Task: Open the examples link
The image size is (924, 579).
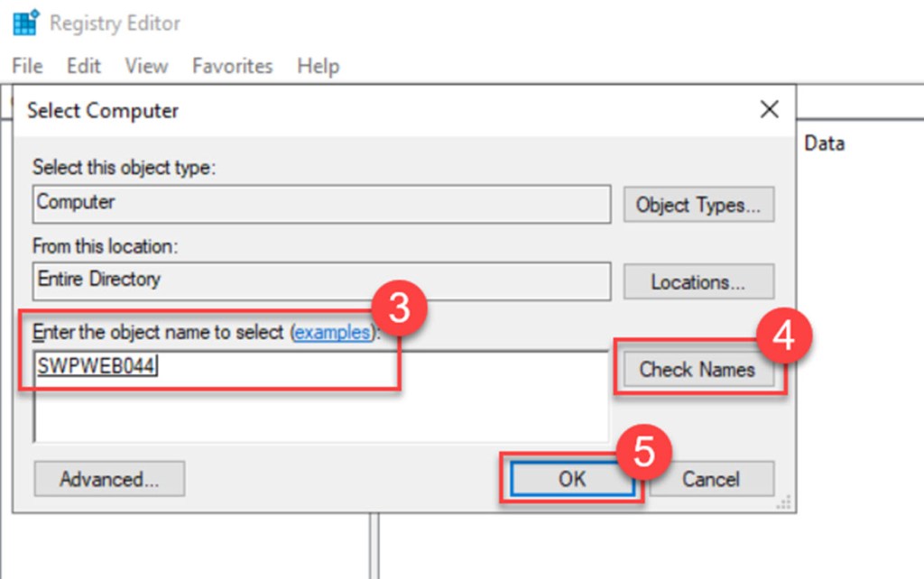Action: [x=331, y=332]
